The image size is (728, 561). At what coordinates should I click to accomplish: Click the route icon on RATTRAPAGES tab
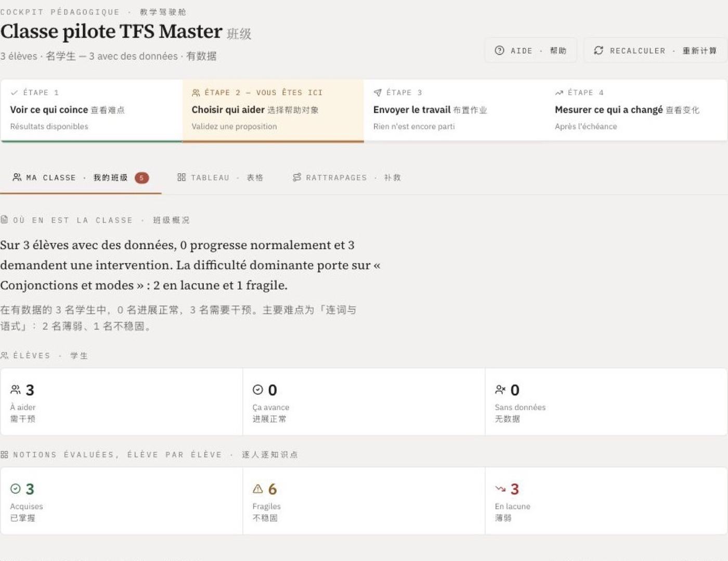[297, 177]
